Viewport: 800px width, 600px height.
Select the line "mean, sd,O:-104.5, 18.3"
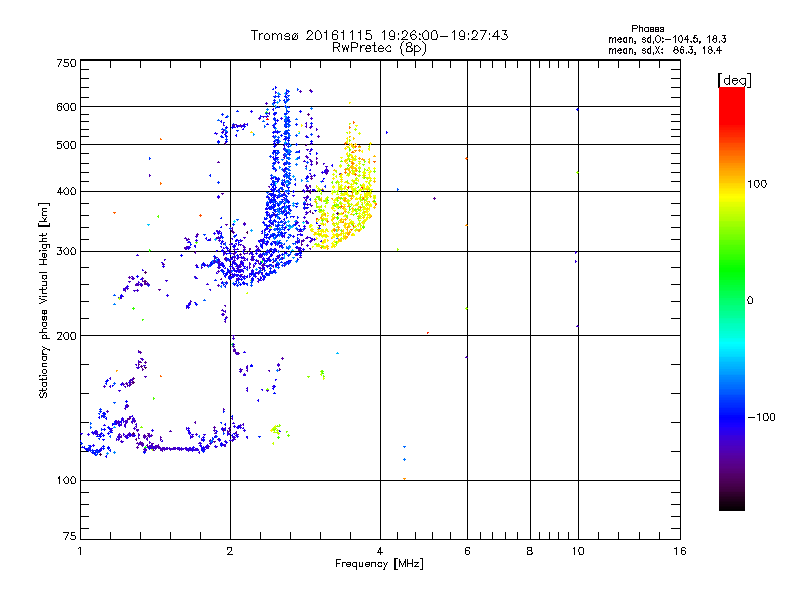(x=667, y=39)
